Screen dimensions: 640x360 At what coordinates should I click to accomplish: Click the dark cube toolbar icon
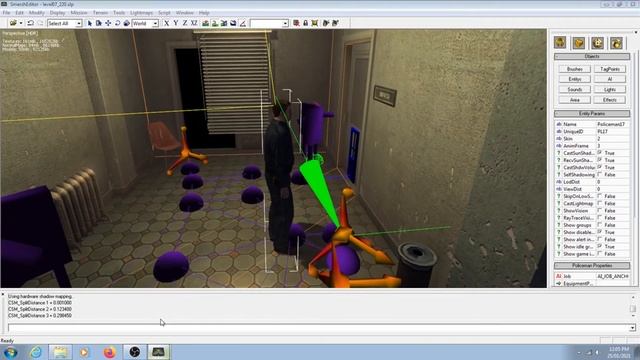[233, 23]
